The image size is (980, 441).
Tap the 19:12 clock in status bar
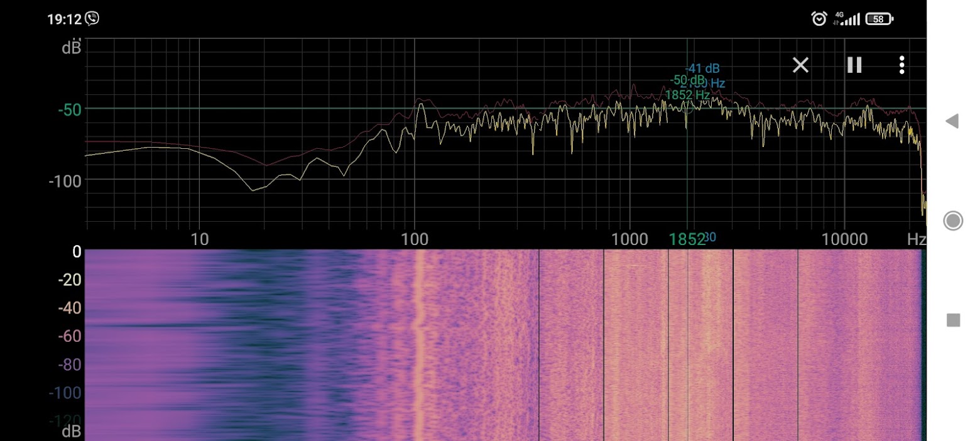(x=64, y=19)
